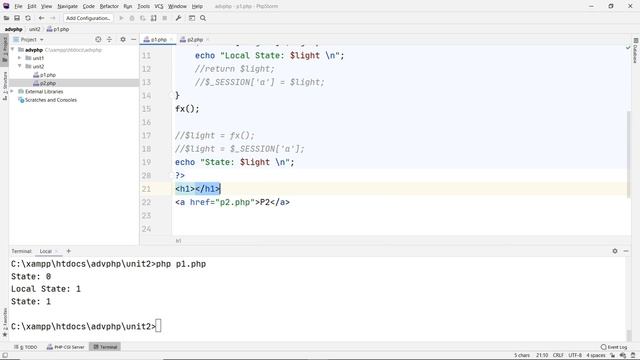This screenshot has height=360, width=640.
Task: Click the green Run toolbar icon
Action: point(121,18)
